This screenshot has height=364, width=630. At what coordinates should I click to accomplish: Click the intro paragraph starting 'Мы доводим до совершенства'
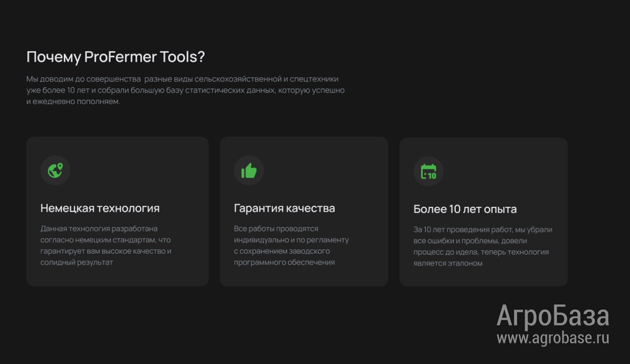pyautogui.click(x=186, y=90)
